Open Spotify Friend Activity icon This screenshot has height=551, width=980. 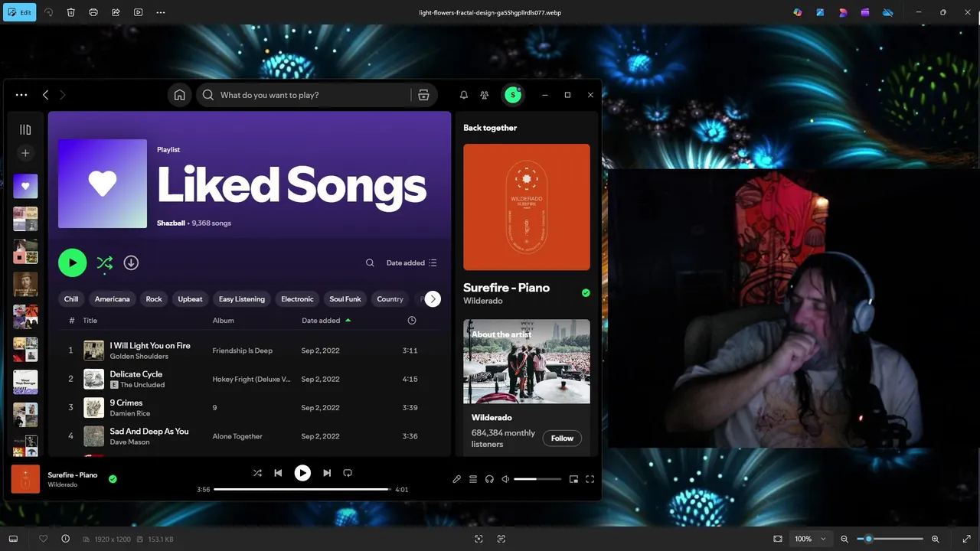coord(485,95)
